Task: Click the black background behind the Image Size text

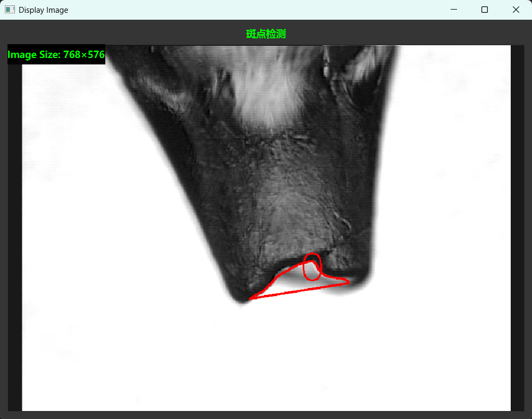Action: (56, 54)
